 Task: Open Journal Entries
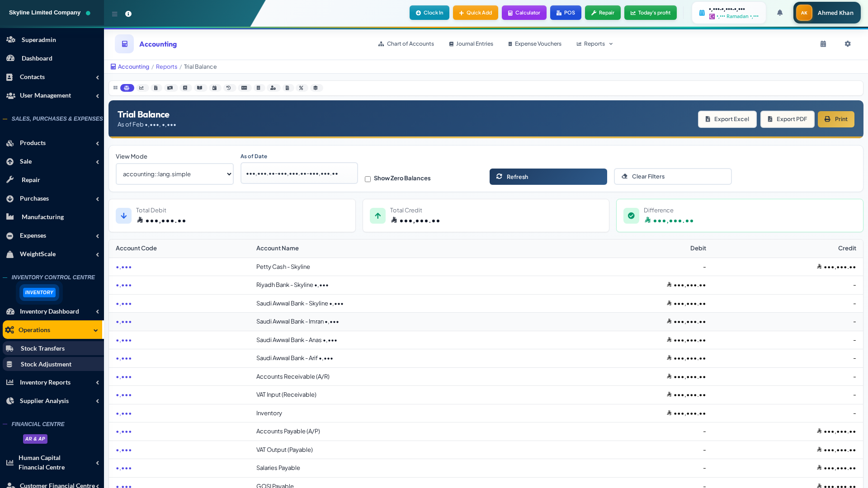tap(471, 44)
